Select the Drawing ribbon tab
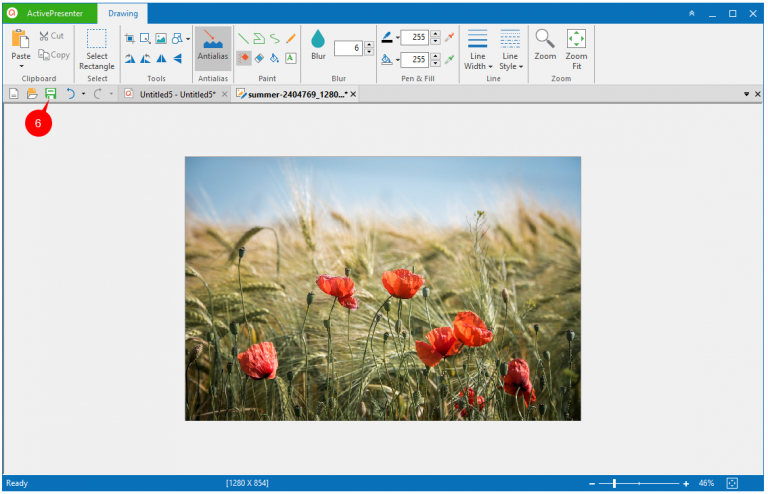This screenshot has height=494, width=768. 123,14
